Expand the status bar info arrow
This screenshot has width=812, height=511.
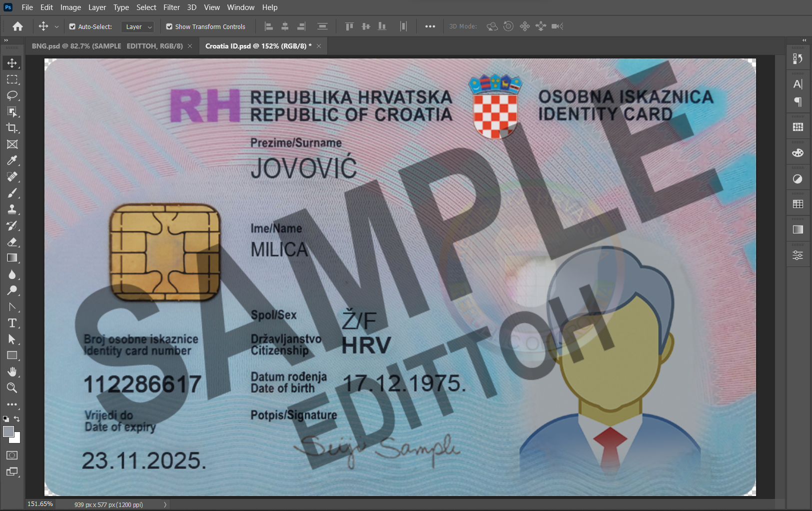coord(165,504)
